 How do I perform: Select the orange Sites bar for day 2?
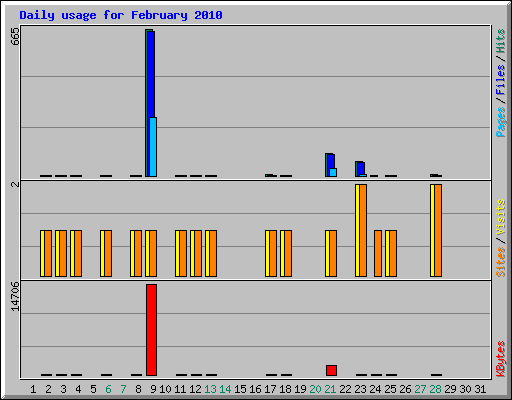(x=48, y=253)
